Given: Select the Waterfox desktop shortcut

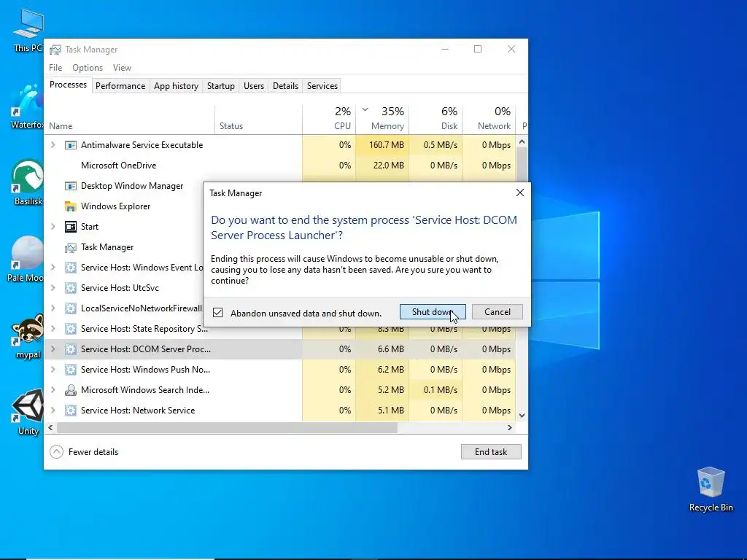Looking at the screenshot, I should pos(27,106).
